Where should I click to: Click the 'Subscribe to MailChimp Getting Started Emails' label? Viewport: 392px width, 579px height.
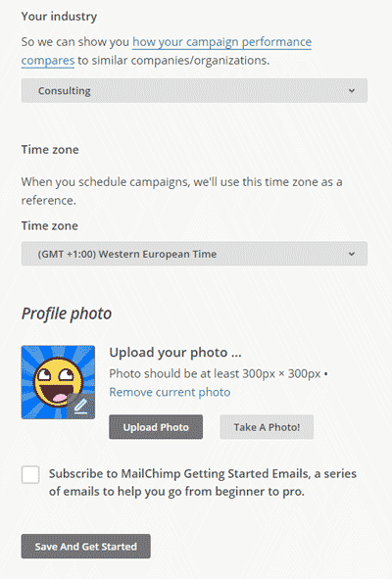[x=203, y=482]
